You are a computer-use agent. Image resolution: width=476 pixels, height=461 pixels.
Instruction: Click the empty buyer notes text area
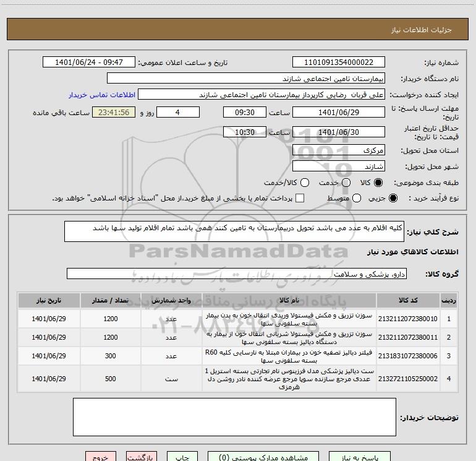pos(235,417)
